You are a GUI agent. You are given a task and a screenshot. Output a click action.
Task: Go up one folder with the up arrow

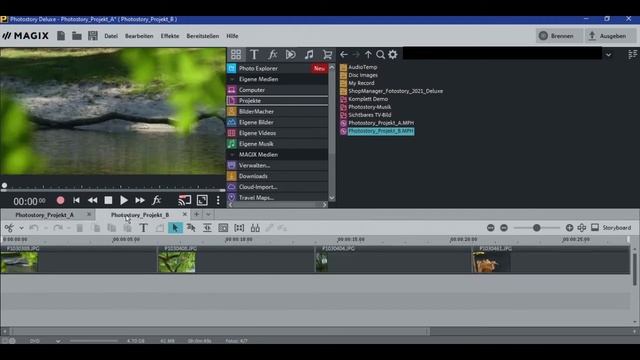click(x=368, y=54)
